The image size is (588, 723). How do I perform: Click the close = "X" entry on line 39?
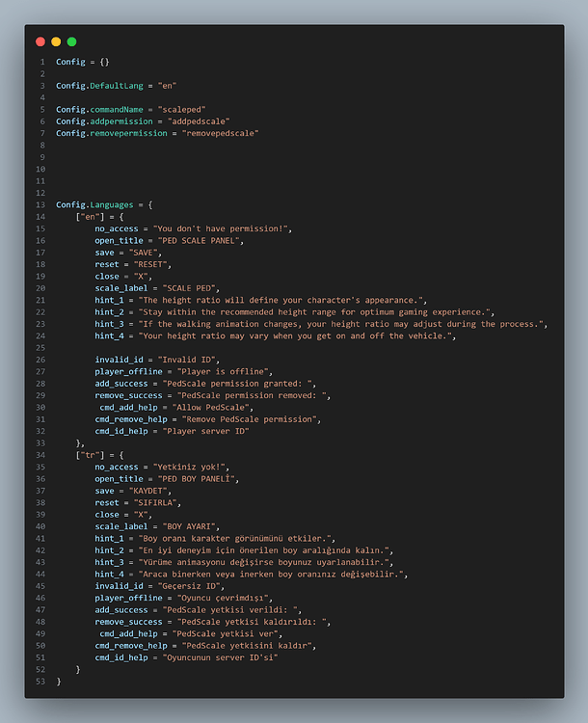123,515
